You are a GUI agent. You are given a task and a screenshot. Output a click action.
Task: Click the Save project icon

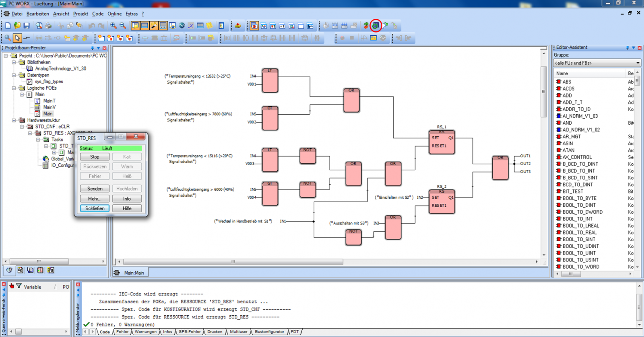[27, 26]
